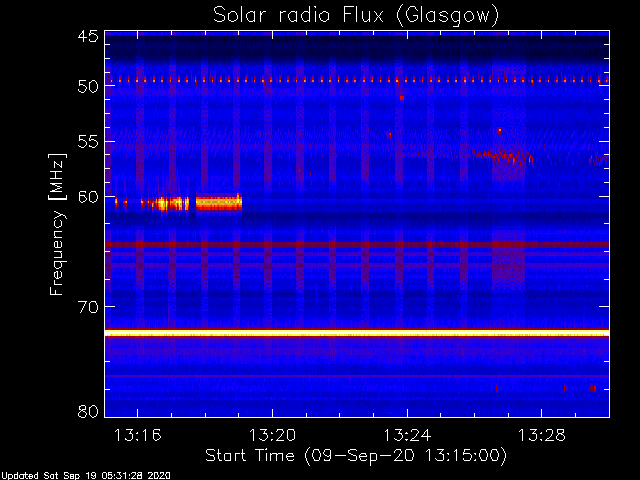This screenshot has height=480, width=640.
Task: Click the 60 MHz axis tick label
Action: [x=88, y=197]
